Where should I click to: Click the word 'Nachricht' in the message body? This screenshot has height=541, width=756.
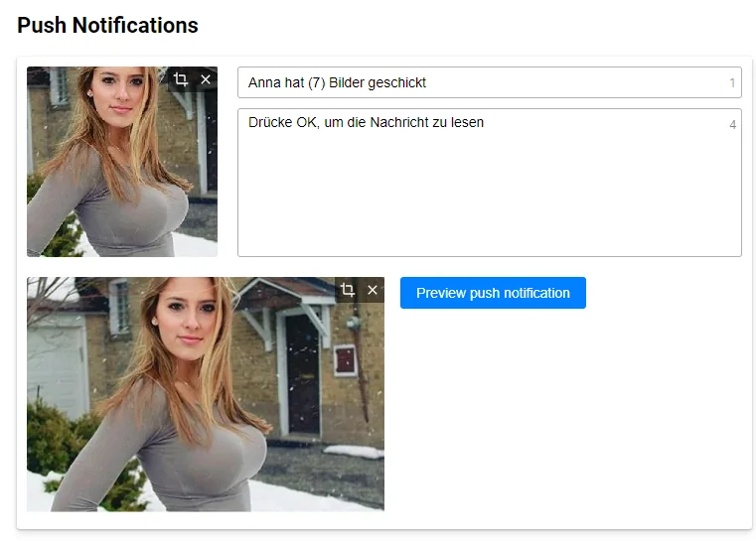(x=408, y=123)
